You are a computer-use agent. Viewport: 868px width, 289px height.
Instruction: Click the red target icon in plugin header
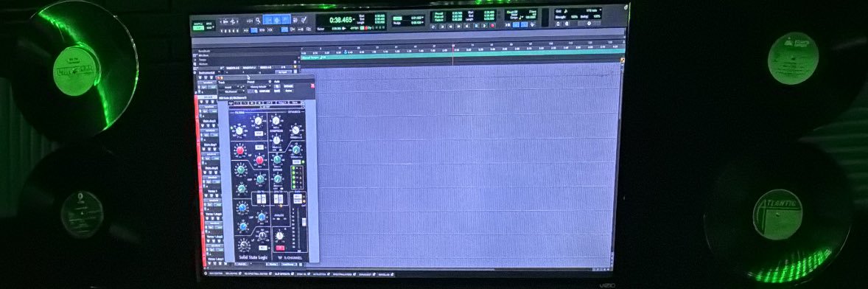pos(312,86)
